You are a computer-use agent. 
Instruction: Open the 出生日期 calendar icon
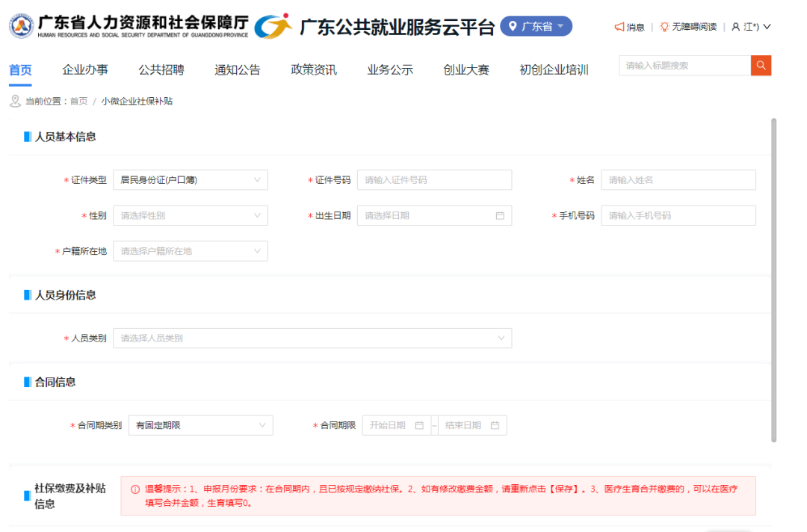(501, 215)
